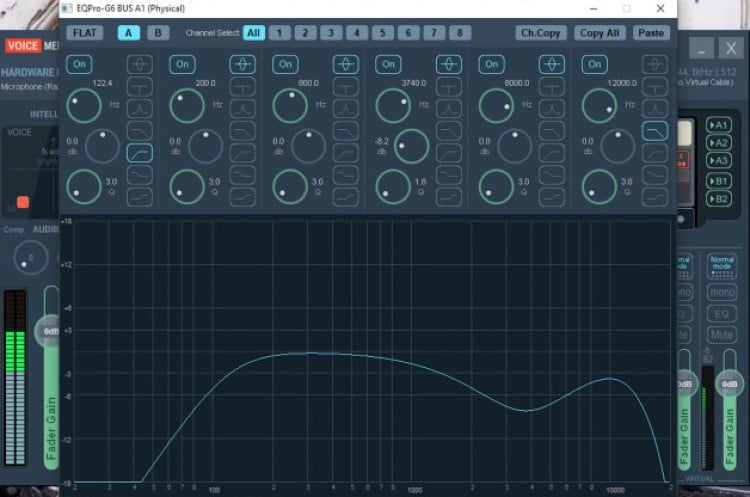Click the B2 output routing button
This screenshot has width=750, height=497.
(x=718, y=199)
